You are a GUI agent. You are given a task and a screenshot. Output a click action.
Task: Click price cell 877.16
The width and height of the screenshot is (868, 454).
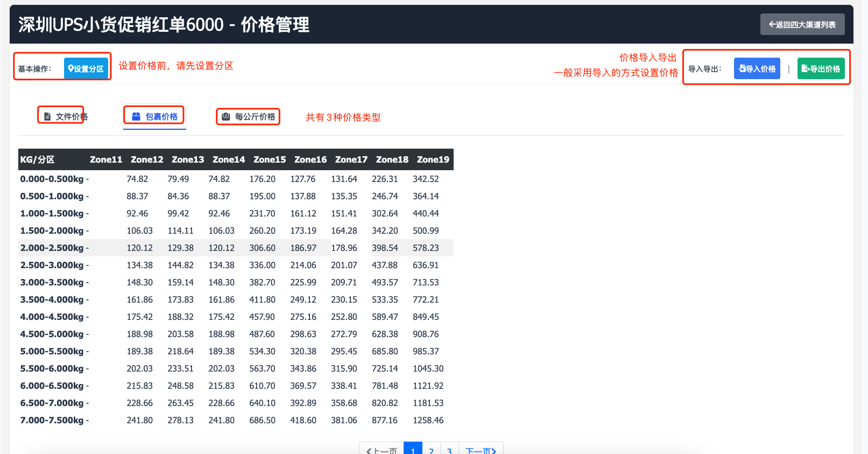coord(385,420)
